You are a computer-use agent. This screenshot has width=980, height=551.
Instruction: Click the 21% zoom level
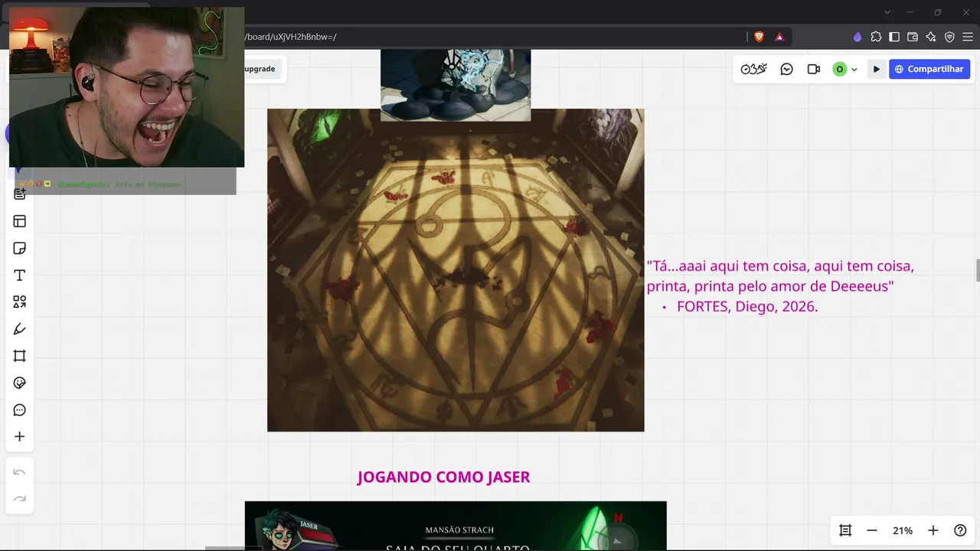click(903, 530)
